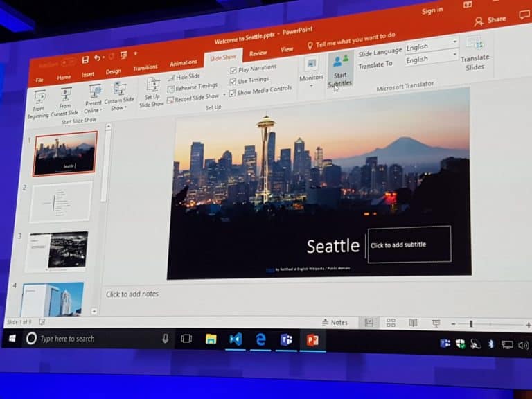
Task: Toggle Use Timings checkbox
Action: click(233, 82)
